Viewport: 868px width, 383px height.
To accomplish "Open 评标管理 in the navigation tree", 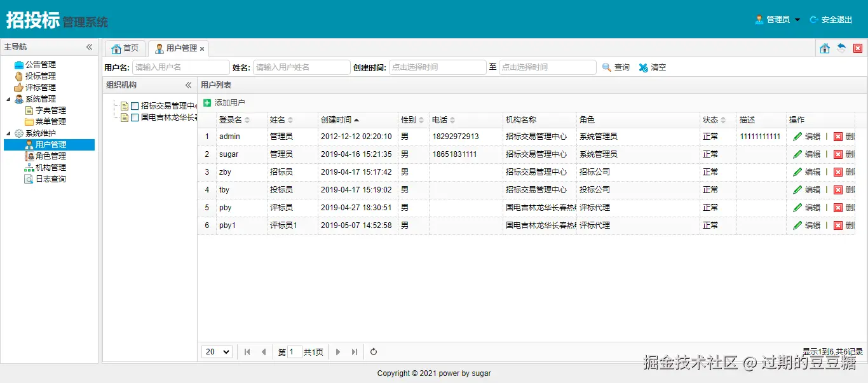I will point(41,87).
